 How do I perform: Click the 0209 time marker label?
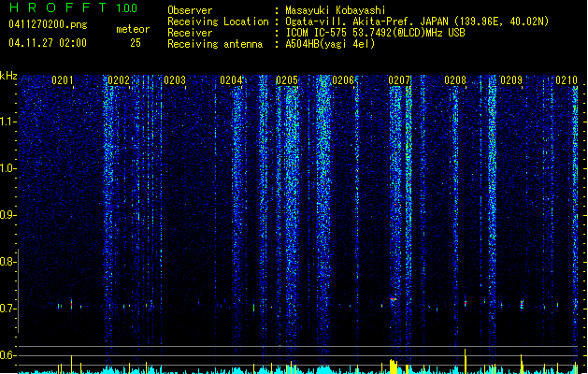(511, 80)
